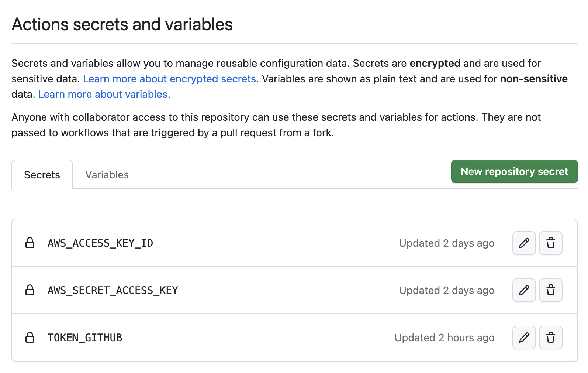
Task: Click the lock icon beside AWS_ACCESS_KEY_ID
Action: click(30, 243)
